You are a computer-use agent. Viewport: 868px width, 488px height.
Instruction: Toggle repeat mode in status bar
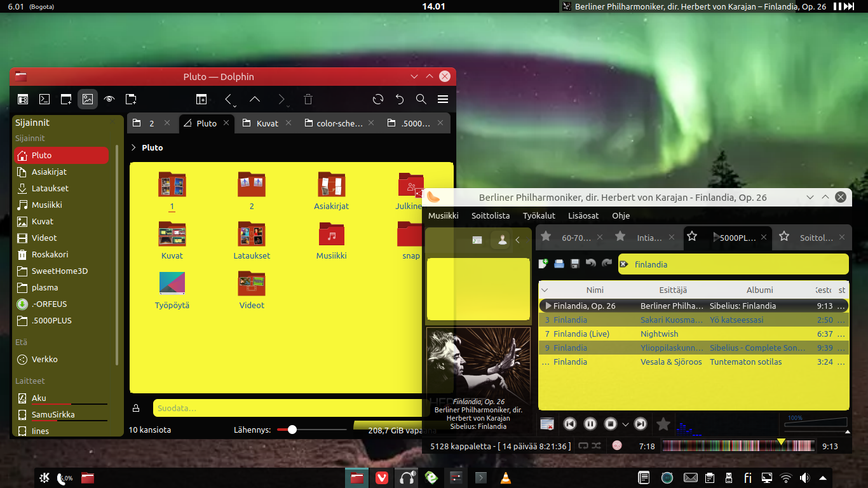point(583,446)
